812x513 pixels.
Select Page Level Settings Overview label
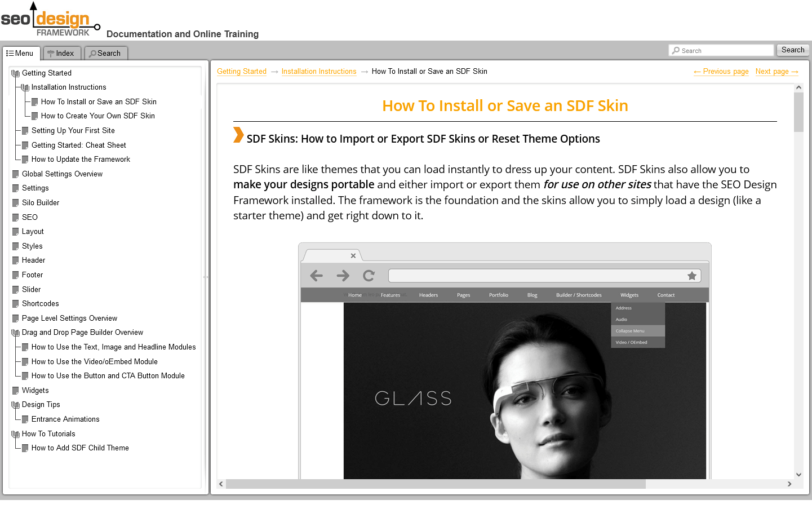point(69,319)
